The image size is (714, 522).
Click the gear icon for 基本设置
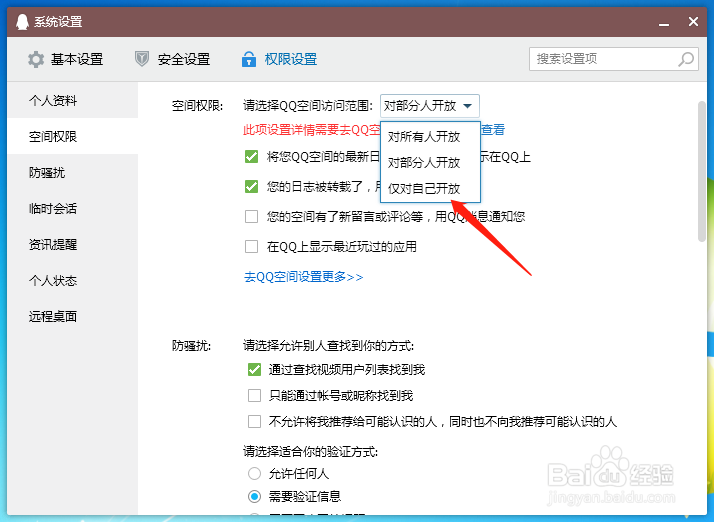pyautogui.click(x=36, y=59)
